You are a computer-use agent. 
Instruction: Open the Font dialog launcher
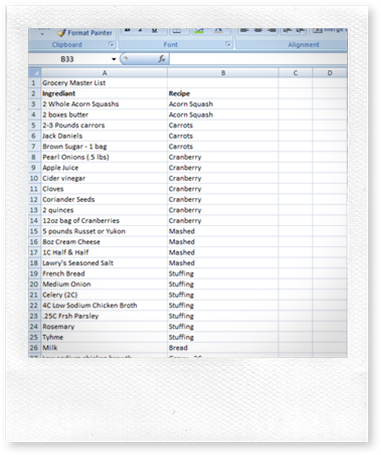(228, 44)
